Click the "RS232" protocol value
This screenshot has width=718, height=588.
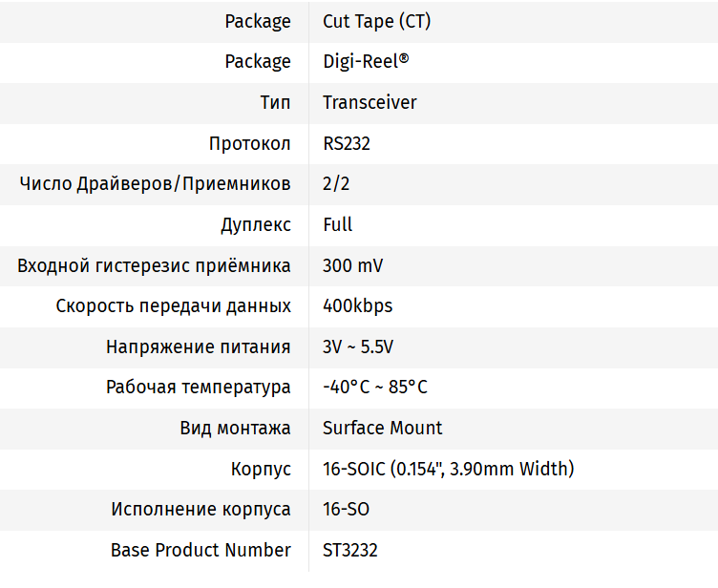(347, 144)
